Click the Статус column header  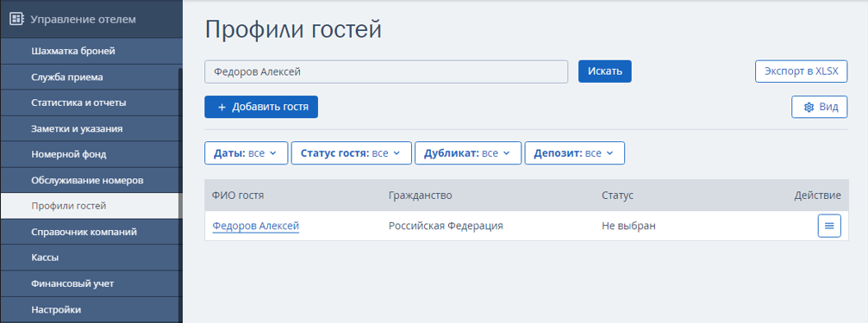click(618, 196)
